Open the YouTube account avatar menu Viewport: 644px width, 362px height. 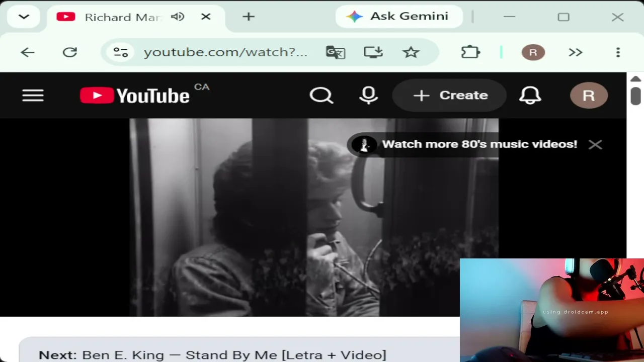tap(589, 96)
